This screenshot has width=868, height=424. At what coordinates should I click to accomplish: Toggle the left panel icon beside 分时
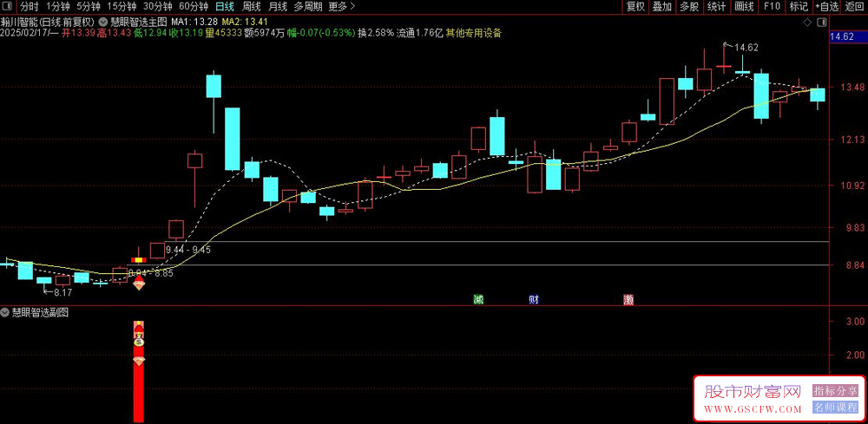pos(7,7)
